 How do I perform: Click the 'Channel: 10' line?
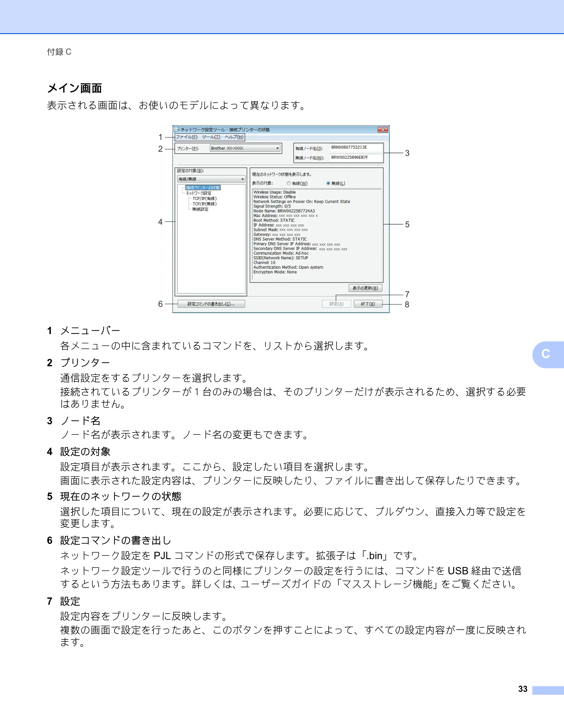264,263
